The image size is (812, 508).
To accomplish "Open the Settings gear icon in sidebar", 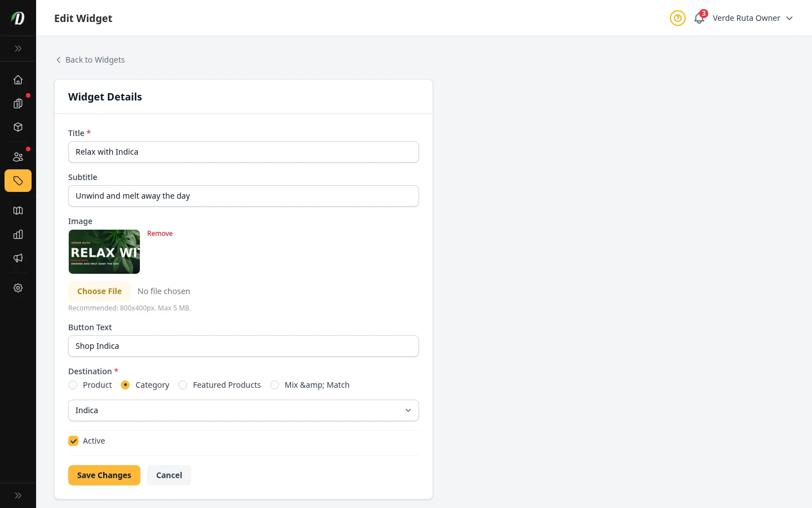I will 18,288.
